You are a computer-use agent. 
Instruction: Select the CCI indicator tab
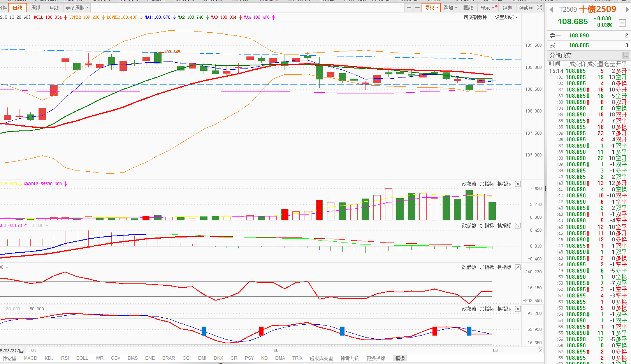click(x=187, y=358)
